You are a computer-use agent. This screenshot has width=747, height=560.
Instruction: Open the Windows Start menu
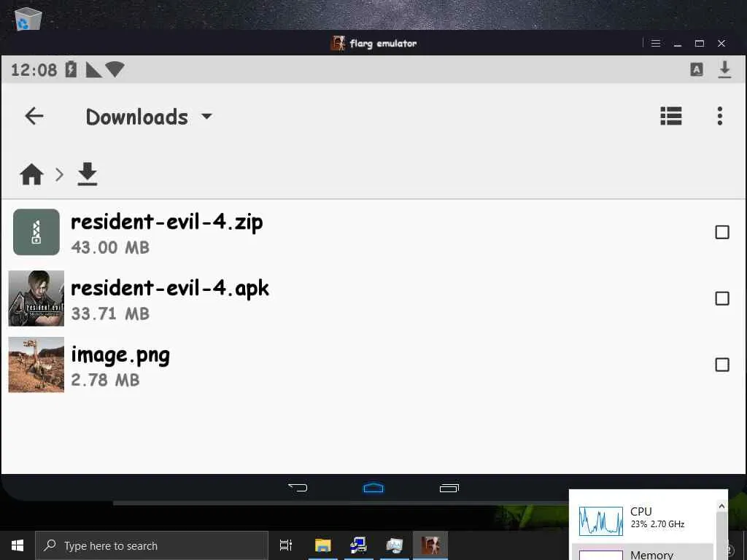click(x=18, y=545)
